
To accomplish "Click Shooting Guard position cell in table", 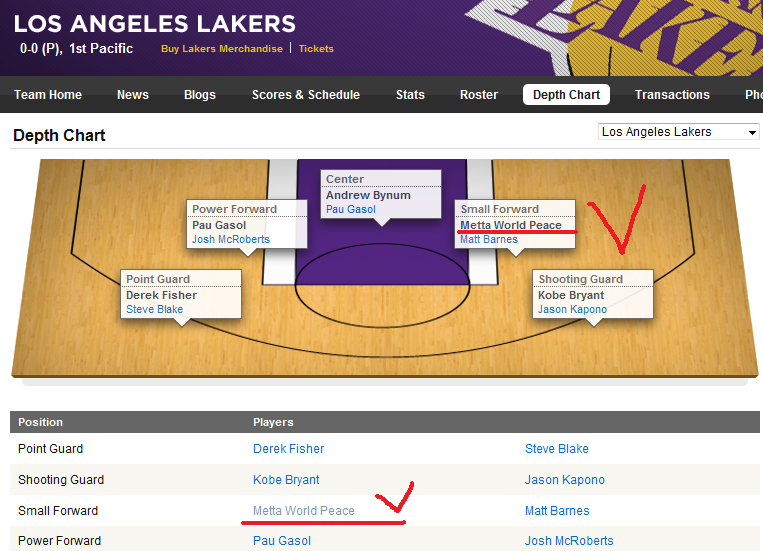I will (61, 480).
